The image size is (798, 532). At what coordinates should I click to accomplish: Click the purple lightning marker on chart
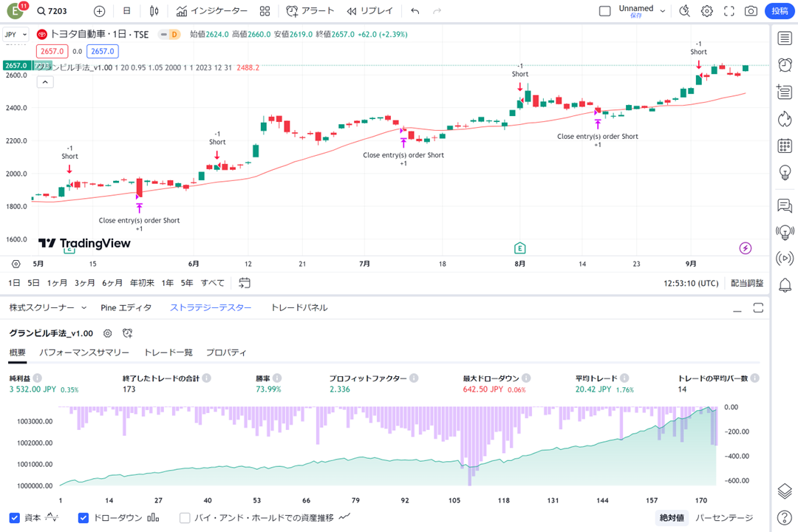[x=745, y=248]
